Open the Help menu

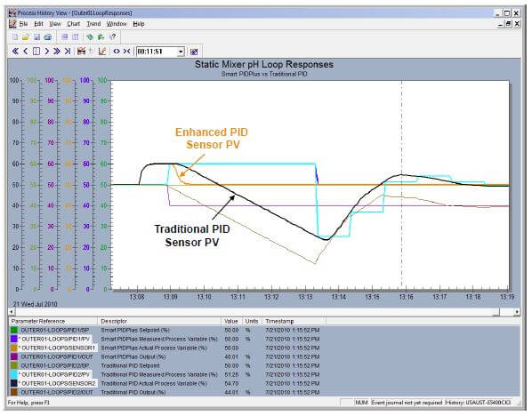click(139, 24)
